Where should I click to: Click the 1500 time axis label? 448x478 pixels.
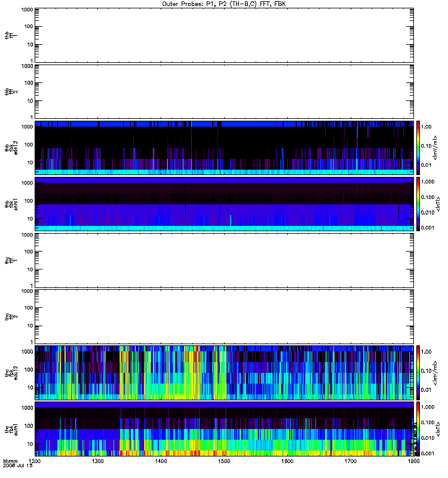pyautogui.click(x=224, y=461)
